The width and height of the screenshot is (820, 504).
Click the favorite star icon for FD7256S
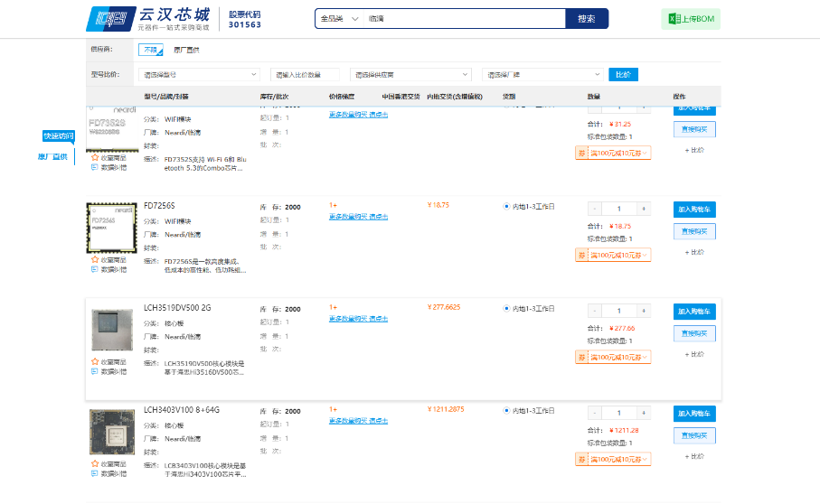click(95, 260)
